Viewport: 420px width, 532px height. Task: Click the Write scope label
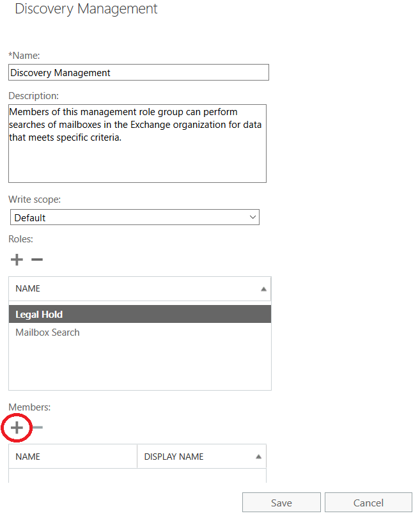[35, 199]
